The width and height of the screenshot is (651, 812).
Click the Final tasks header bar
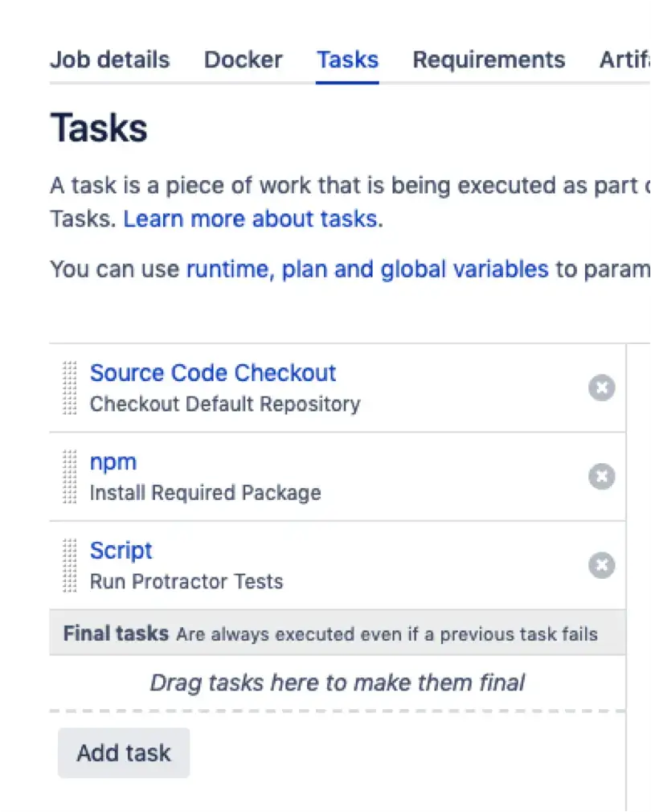point(338,634)
